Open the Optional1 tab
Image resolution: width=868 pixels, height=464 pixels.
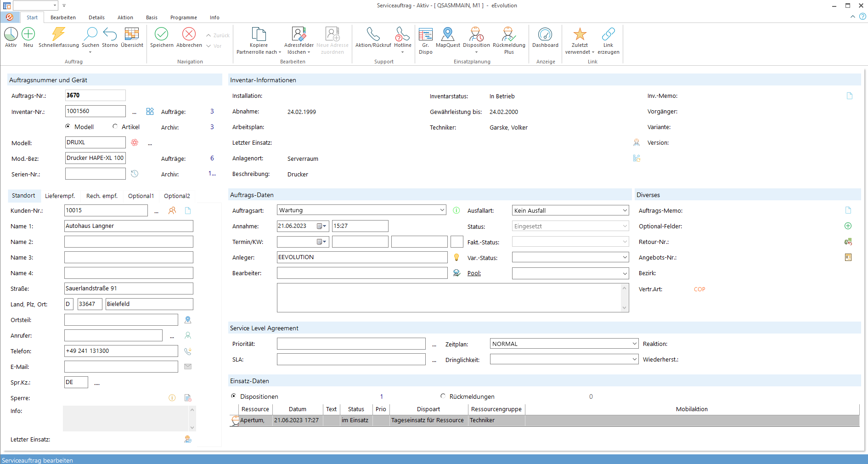point(141,196)
